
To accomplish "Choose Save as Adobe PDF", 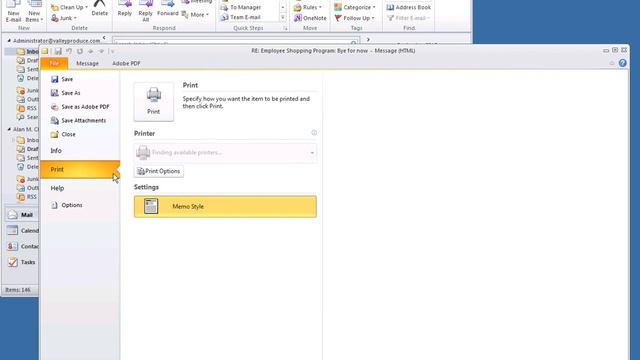I will tap(80, 107).
